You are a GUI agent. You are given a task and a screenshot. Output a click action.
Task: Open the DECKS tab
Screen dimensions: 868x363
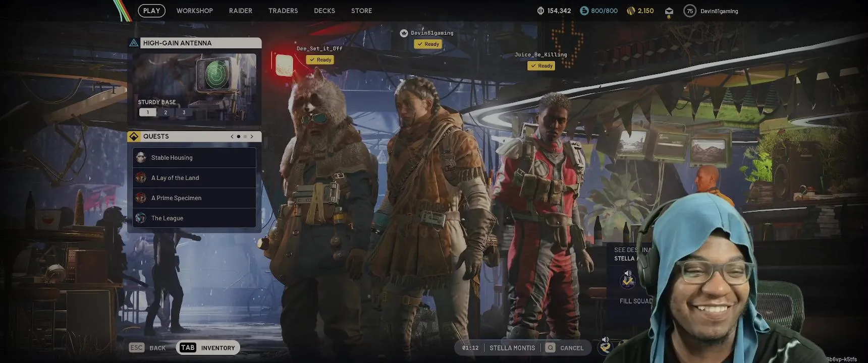coord(324,11)
